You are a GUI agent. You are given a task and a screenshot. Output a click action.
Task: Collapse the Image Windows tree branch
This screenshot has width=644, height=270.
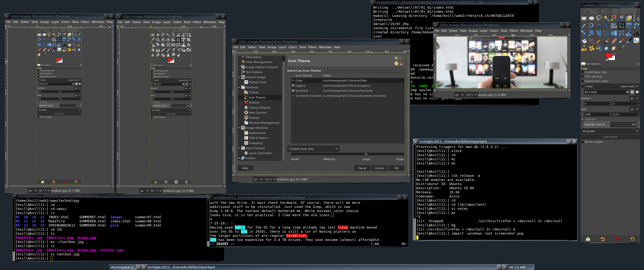pos(239,128)
